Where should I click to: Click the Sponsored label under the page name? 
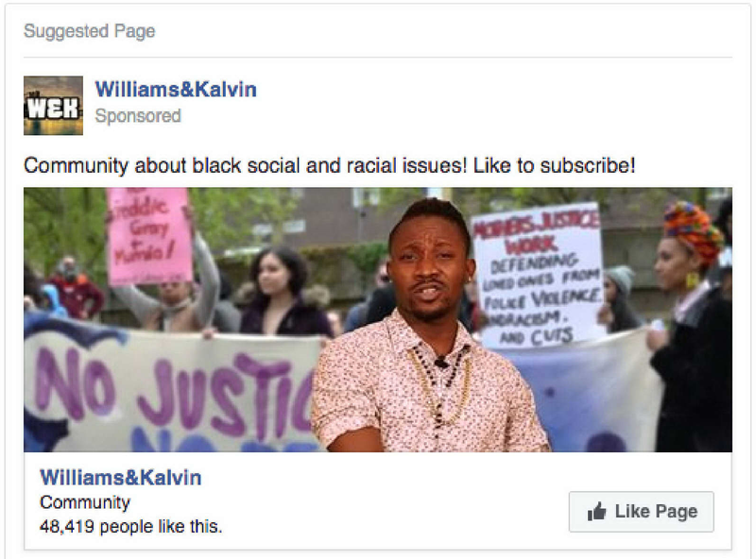138,115
